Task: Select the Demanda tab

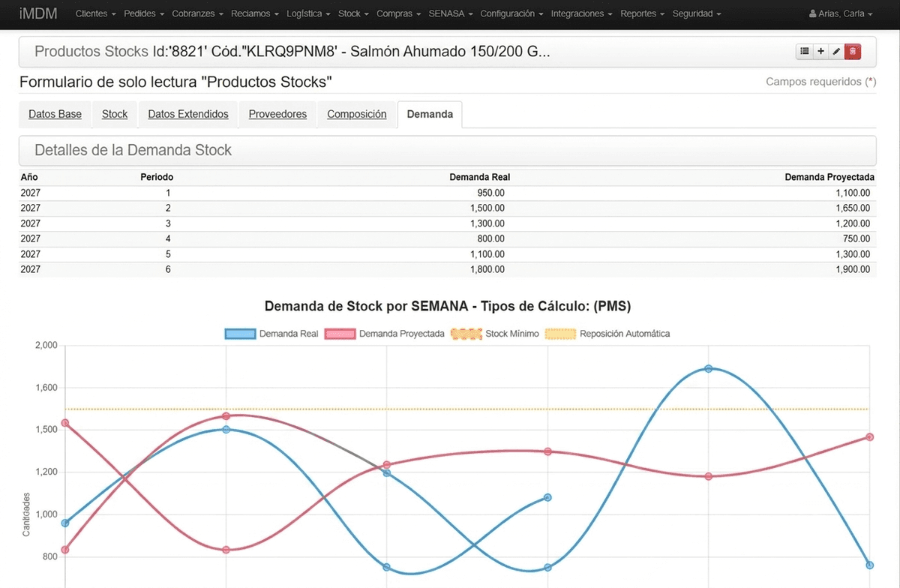Action: (430, 114)
